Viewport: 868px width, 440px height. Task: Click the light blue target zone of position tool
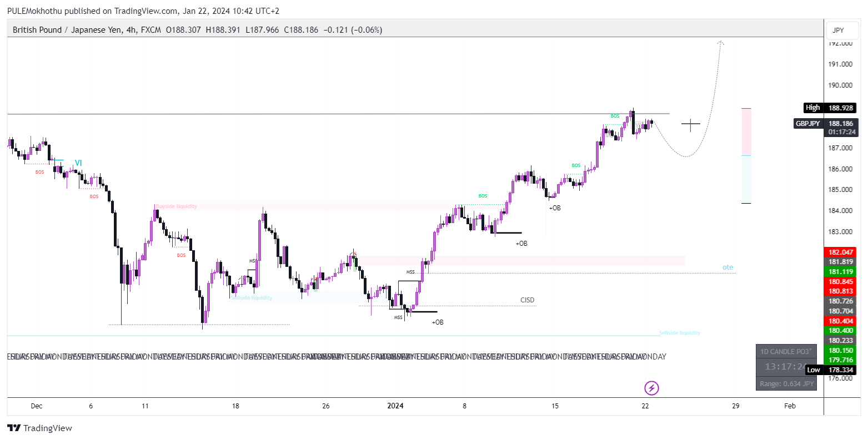pyautogui.click(x=746, y=179)
